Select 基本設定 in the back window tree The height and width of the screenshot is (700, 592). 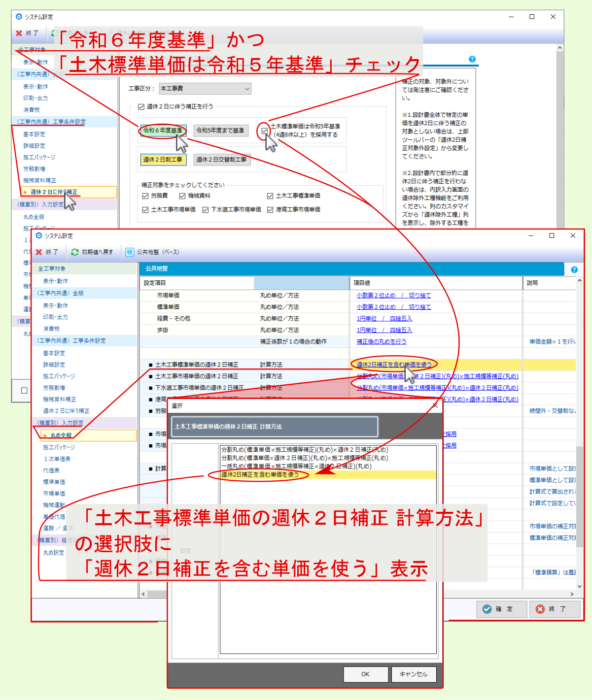tap(35, 134)
